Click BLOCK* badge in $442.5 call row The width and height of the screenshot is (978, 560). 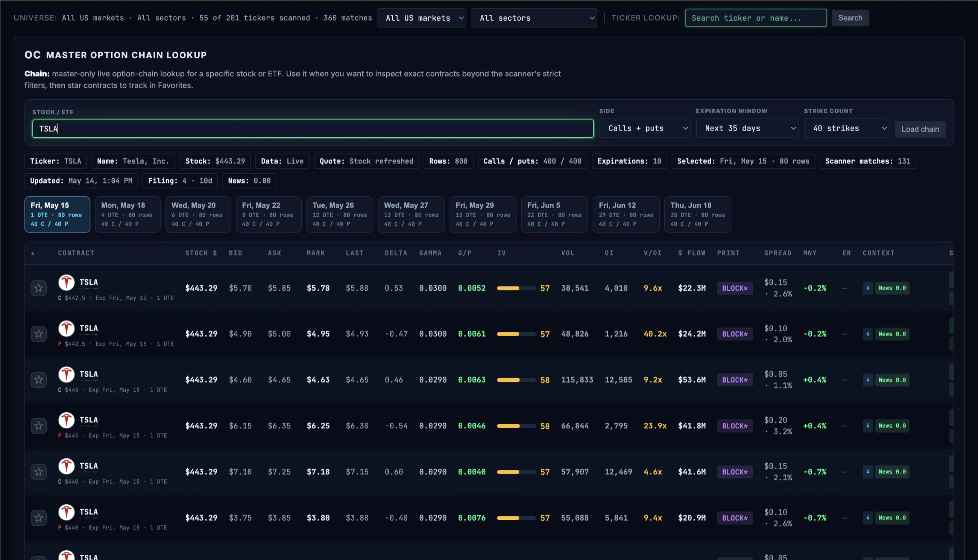(735, 288)
